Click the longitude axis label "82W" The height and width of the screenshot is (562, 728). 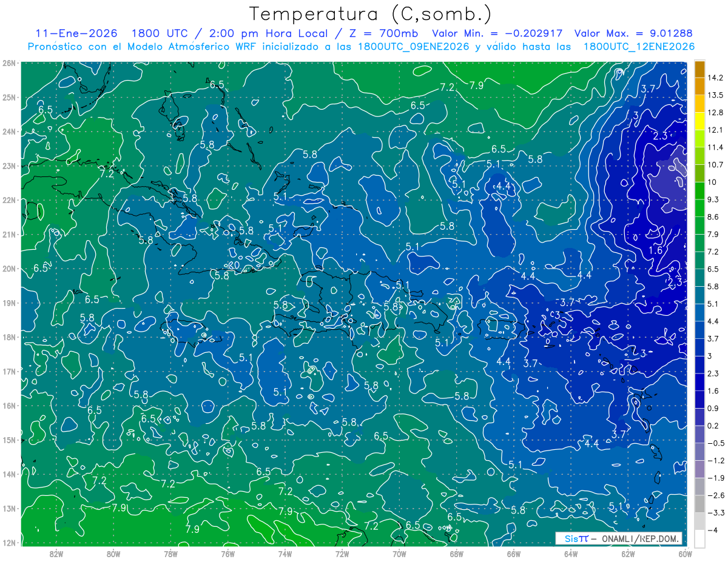[x=56, y=554]
